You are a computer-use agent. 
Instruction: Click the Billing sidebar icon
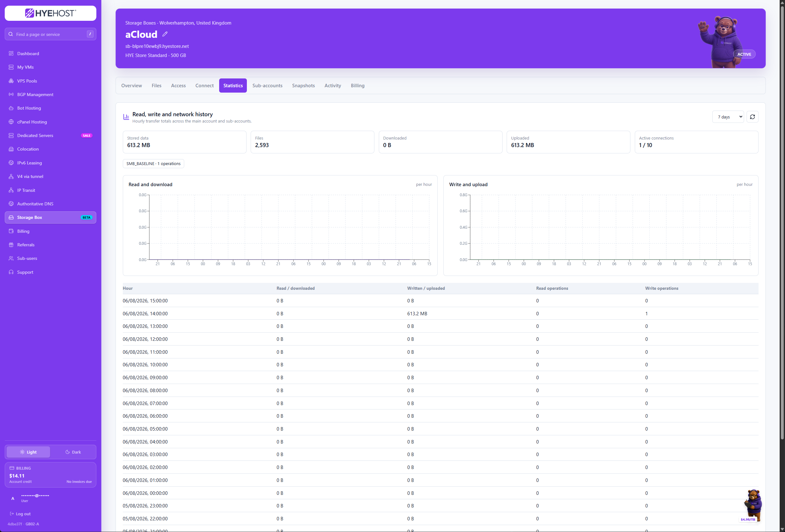11,231
